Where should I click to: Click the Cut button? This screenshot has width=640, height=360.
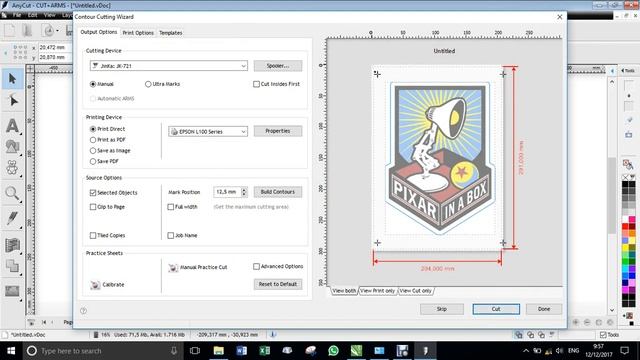tap(496, 309)
